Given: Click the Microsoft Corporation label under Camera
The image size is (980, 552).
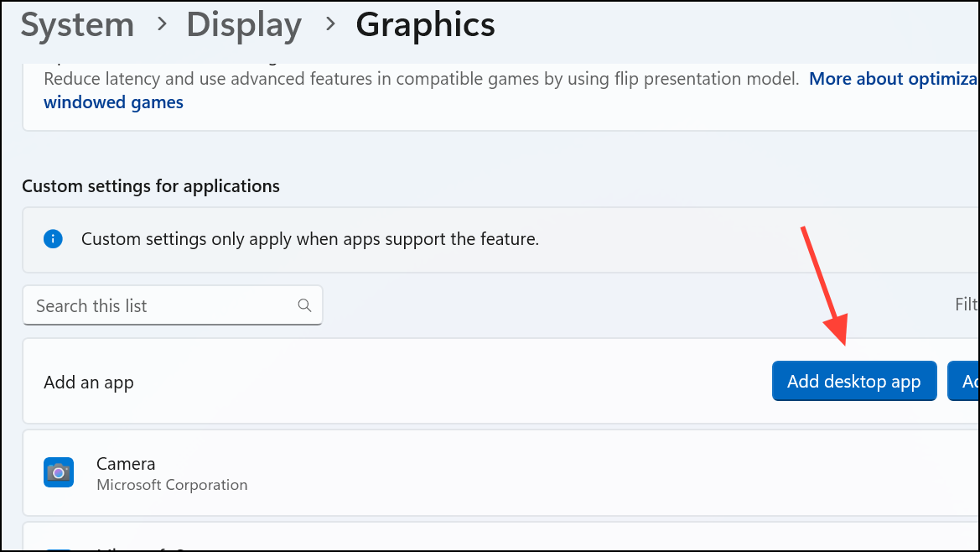Looking at the screenshot, I should pos(172,485).
